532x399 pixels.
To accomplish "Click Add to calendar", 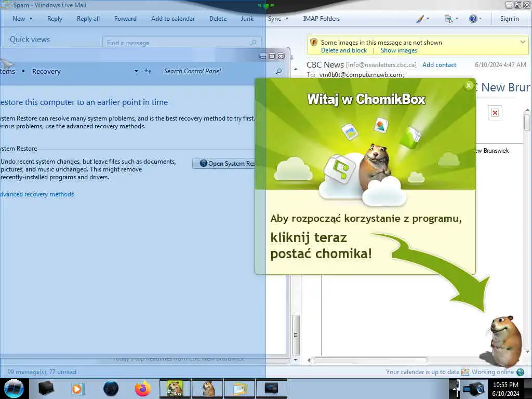I will click(173, 19).
